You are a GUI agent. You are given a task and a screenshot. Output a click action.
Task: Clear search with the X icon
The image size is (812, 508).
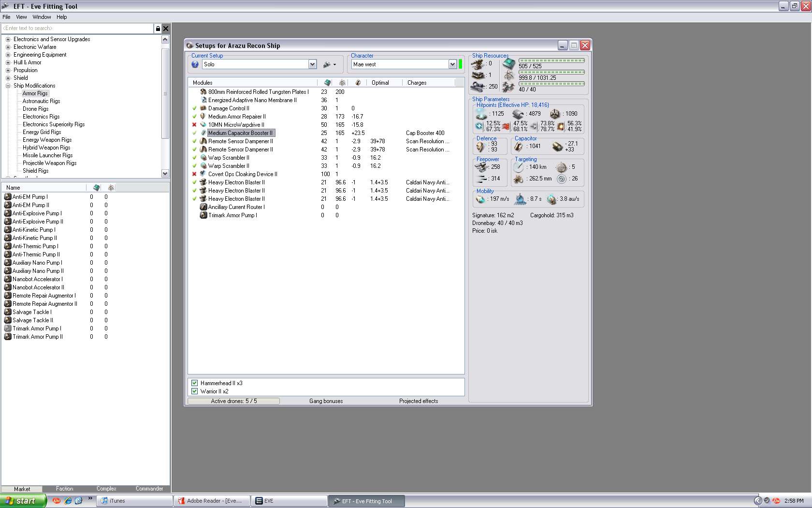[x=166, y=29]
